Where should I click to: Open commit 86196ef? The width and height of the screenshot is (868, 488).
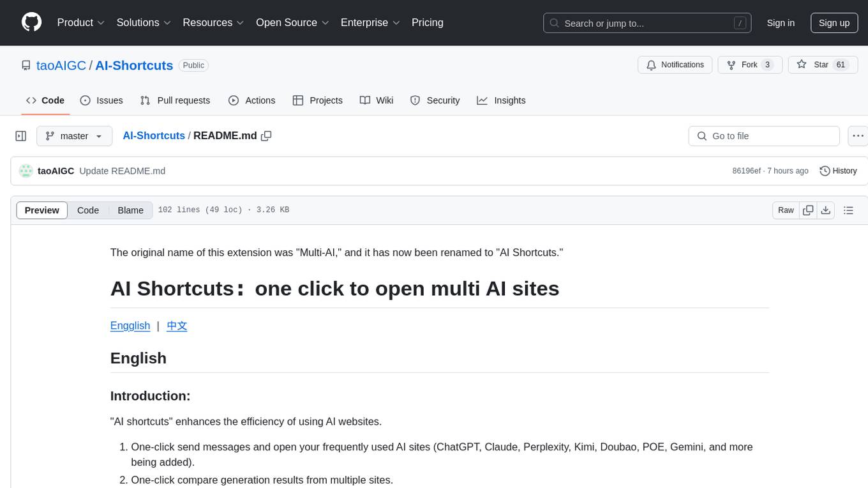pos(746,171)
